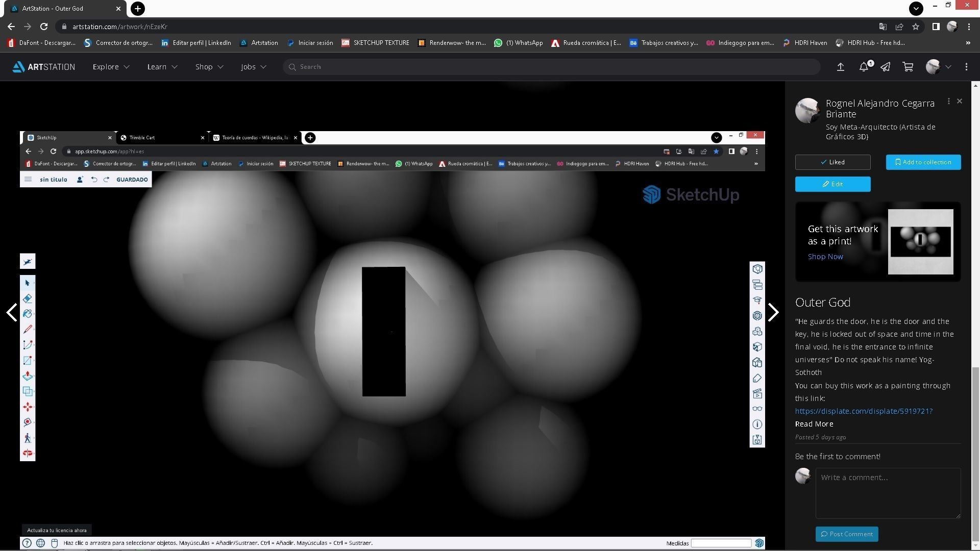Click the ArtStation home logo

[x=44, y=67]
